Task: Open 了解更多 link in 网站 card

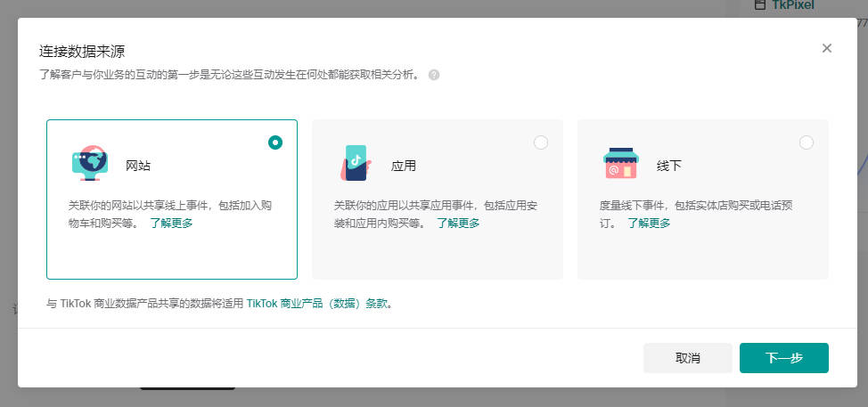Action: (171, 223)
